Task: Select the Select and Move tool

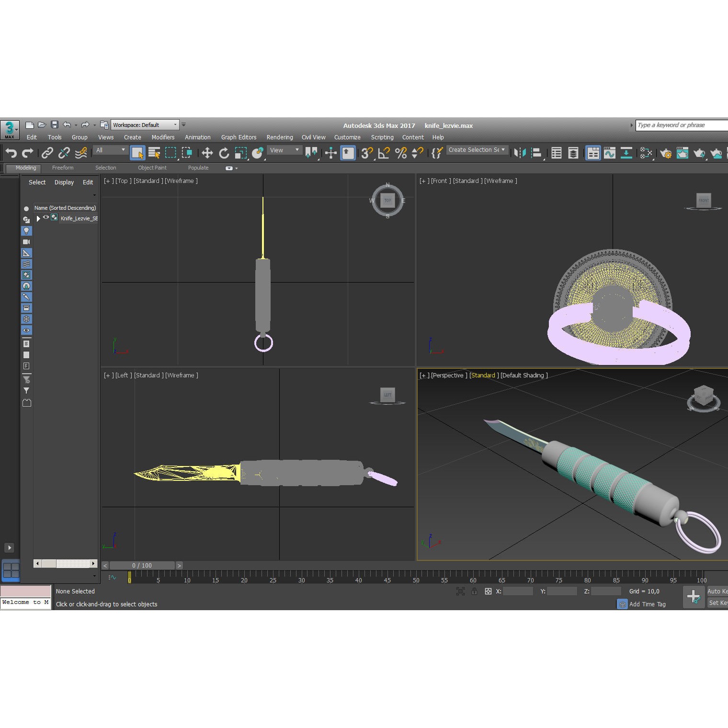Action: click(207, 153)
